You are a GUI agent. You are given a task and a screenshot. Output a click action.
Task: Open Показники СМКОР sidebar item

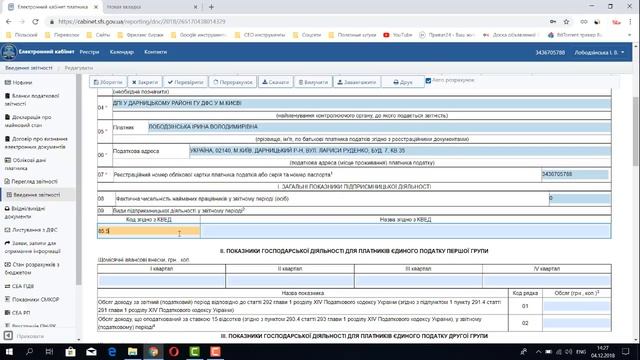pos(32,299)
